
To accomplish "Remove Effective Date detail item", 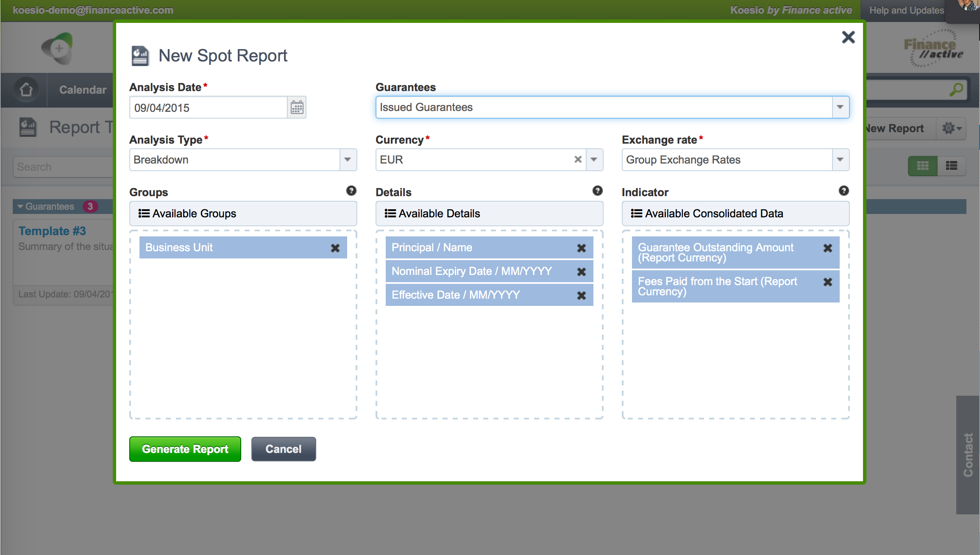I will click(581, 296).
